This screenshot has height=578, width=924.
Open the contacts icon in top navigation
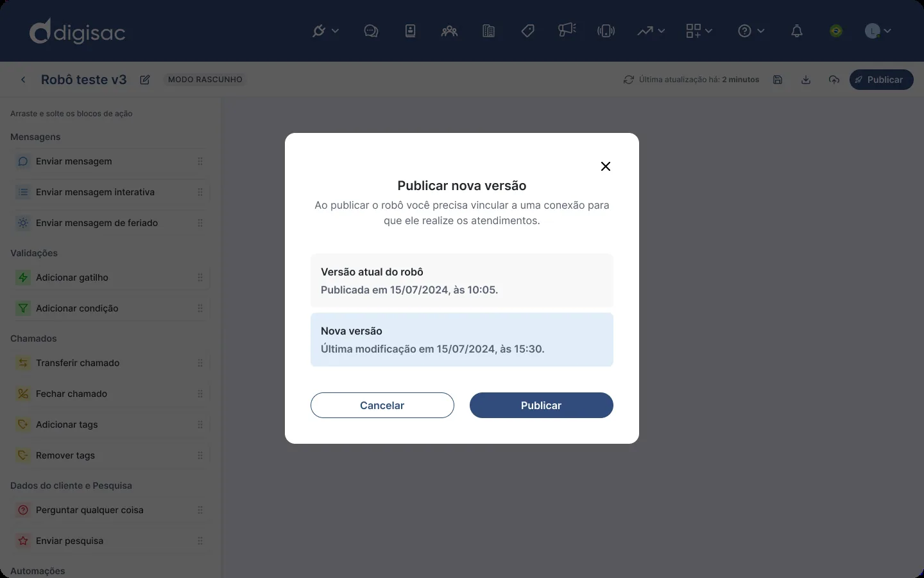pyautogui.click(x=411, y=31)
